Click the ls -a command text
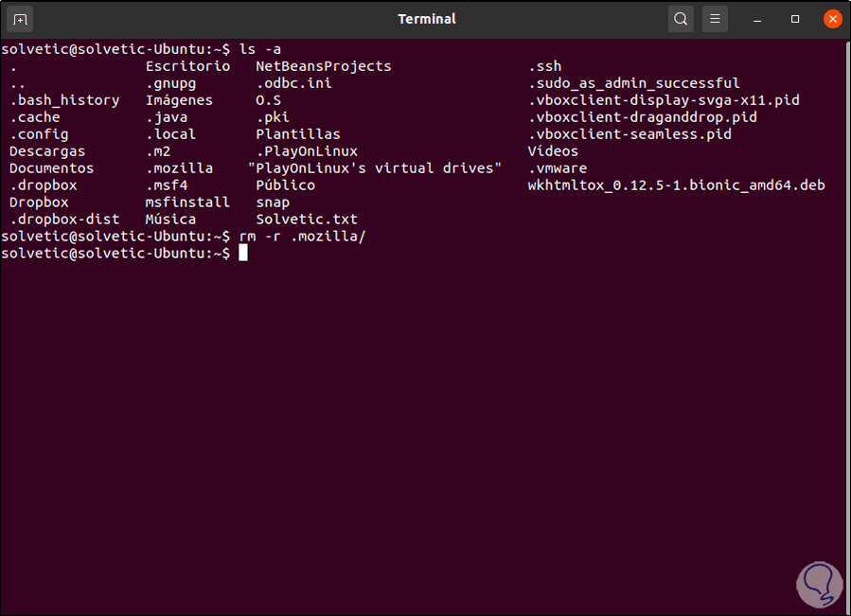 [259, 49]
